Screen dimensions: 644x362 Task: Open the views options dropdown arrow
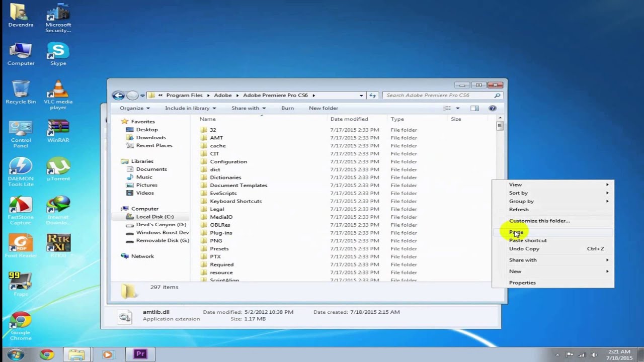(457, 108)
